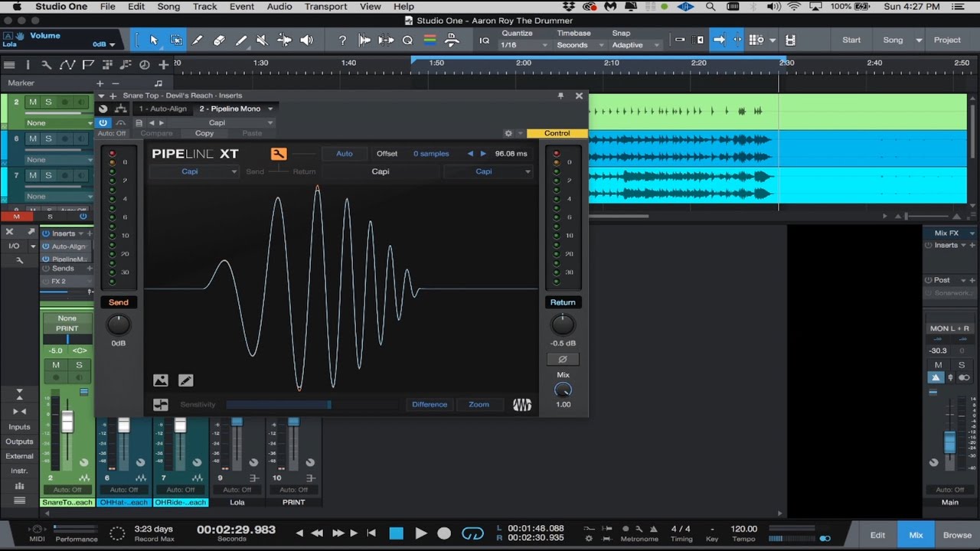Click the Pipeline Mix knob
The width and height of the screenshot is (980, 551).
point(563,390)
